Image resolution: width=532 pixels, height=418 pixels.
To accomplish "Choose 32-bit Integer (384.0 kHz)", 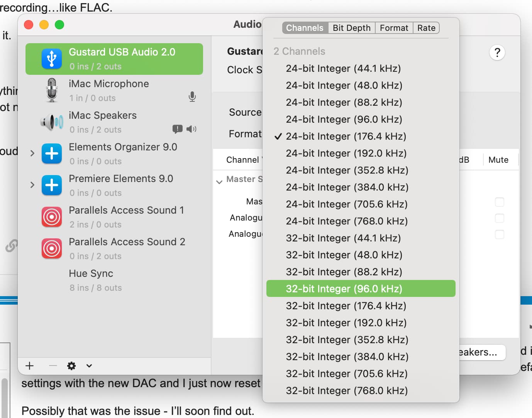I will 361,357.
